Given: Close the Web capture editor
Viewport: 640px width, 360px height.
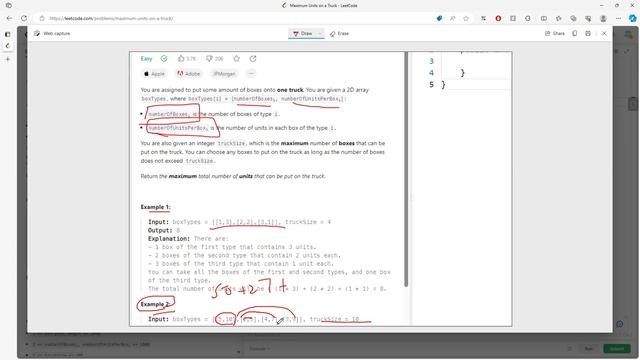Looking at the screenshot, I should [604, 33].
